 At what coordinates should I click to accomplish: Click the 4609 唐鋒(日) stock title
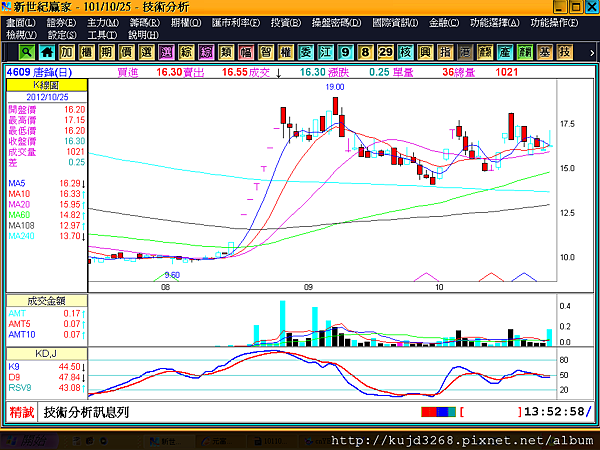(39, 72)
